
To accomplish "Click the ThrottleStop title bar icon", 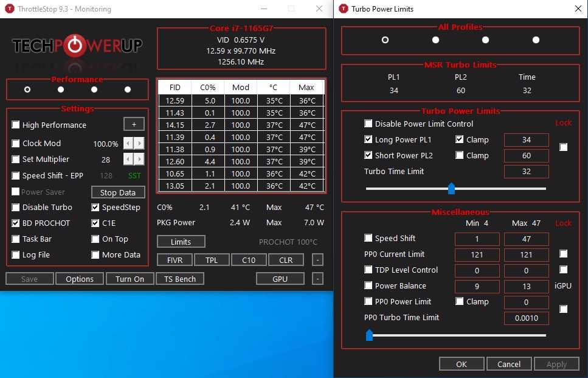I will [9, 9].
